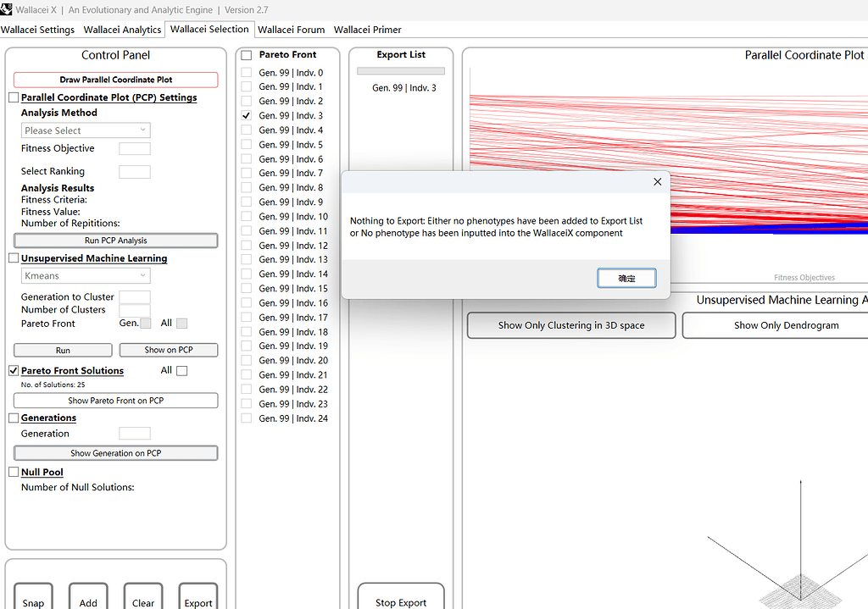Image resolution: width=868 pixels, height=609 pixels.
Task: Go to the Wallacei Primer tab
Action: click(367, 30)
